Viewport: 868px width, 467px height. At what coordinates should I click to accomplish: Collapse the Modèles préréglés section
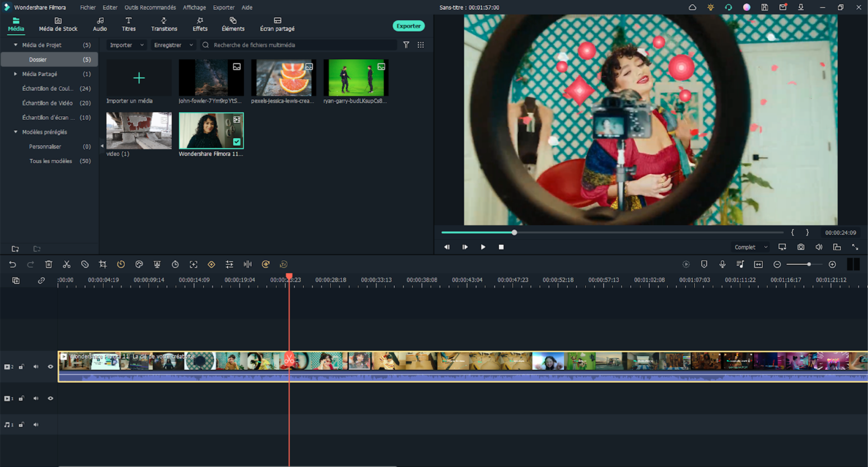[x=16, y=132]
